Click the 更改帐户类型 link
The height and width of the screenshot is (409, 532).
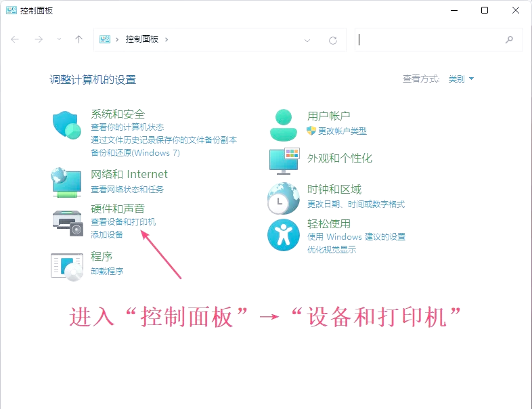pyautogui.click(x=342, y=131)
